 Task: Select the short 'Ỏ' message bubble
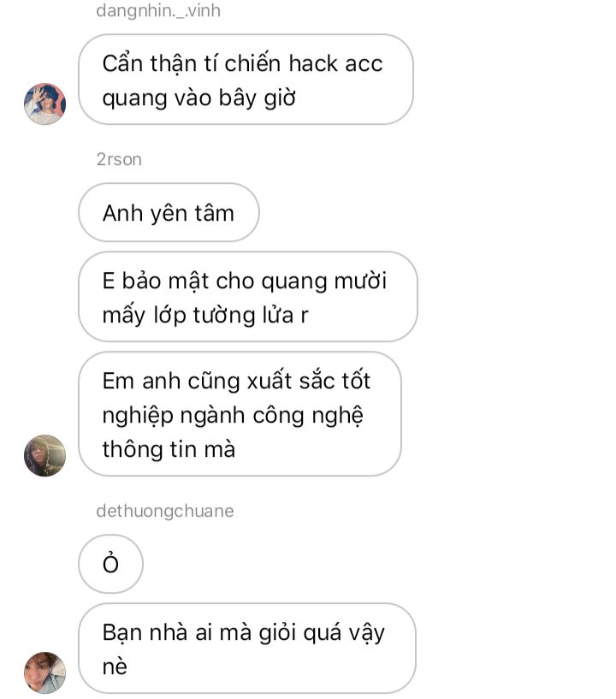click(110, 564)
